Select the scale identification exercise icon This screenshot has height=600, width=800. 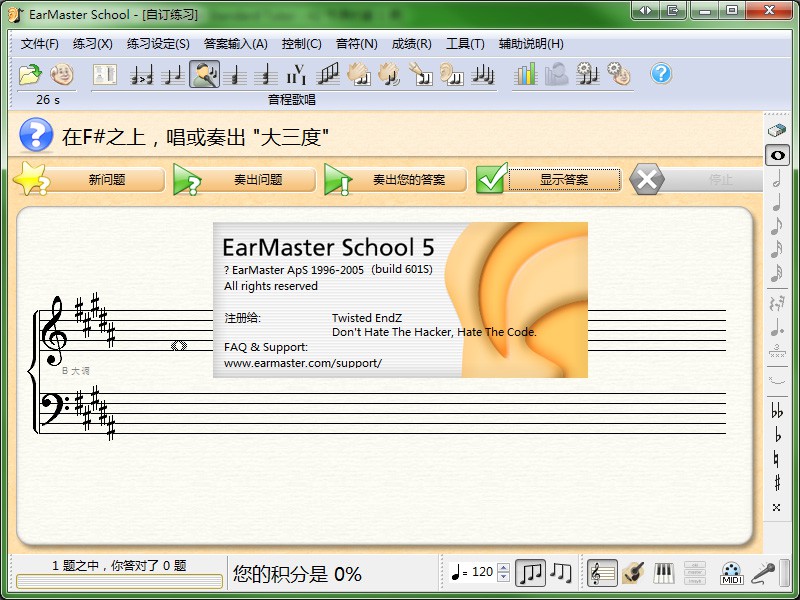pyautogui.click(x=328, y=75)
